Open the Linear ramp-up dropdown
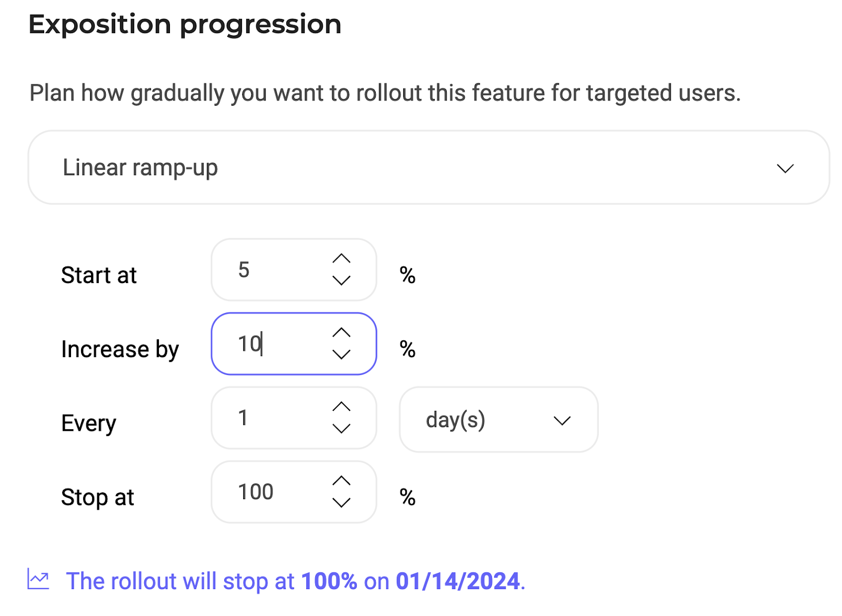 coord(428,168)
